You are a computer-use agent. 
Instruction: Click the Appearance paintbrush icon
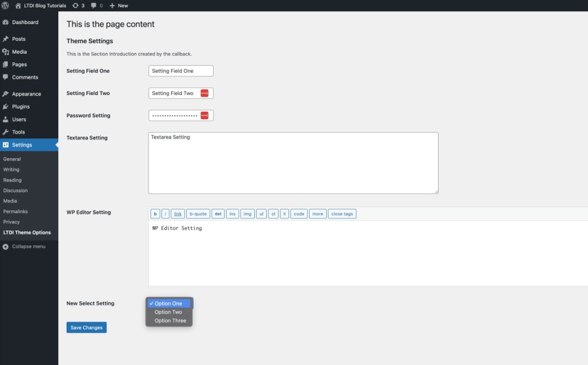click(6, 94)
